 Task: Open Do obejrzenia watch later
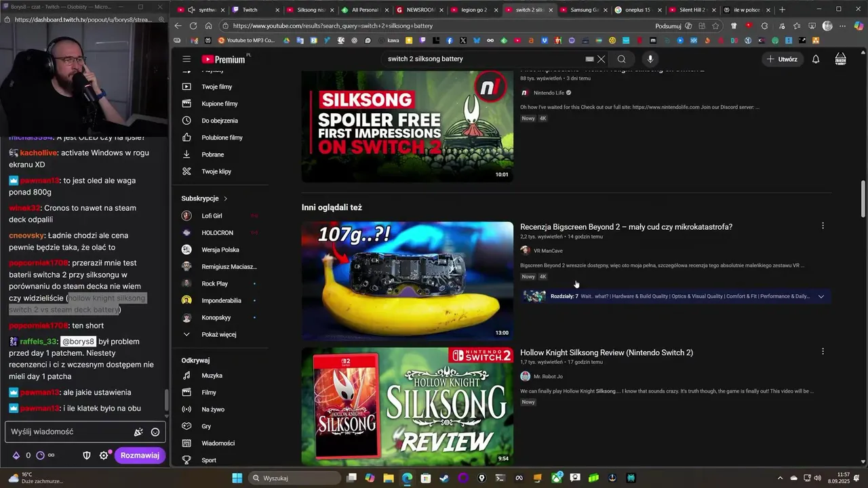219,121
